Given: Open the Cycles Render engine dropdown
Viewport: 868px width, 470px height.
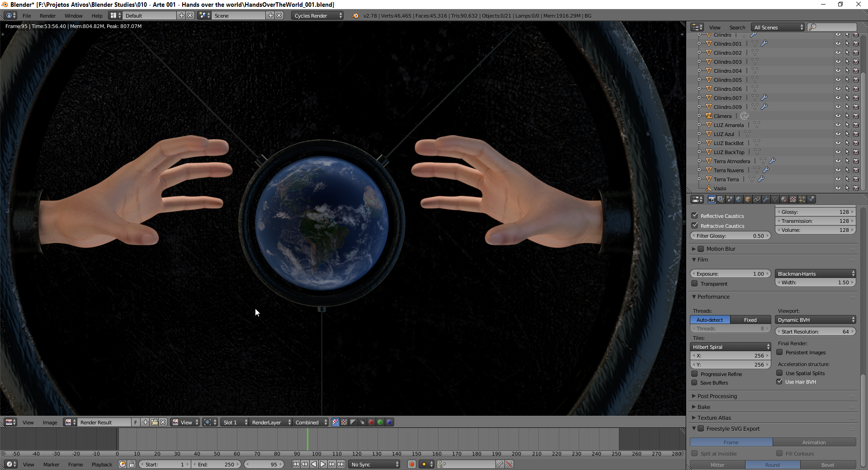Looking at the screenshot, I should tap(317, 15).
